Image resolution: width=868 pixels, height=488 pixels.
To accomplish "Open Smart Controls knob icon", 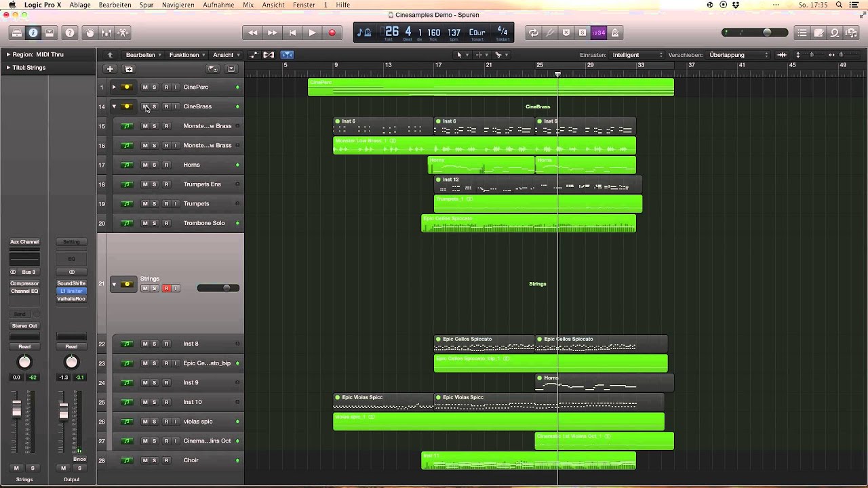I will [x=90, y=33].
